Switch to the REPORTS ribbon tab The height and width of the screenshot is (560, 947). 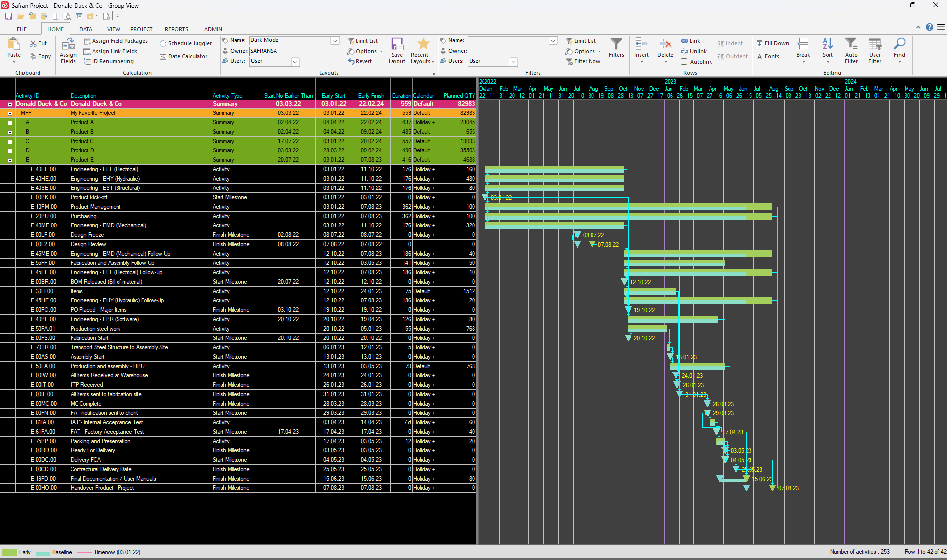point(176,29)
